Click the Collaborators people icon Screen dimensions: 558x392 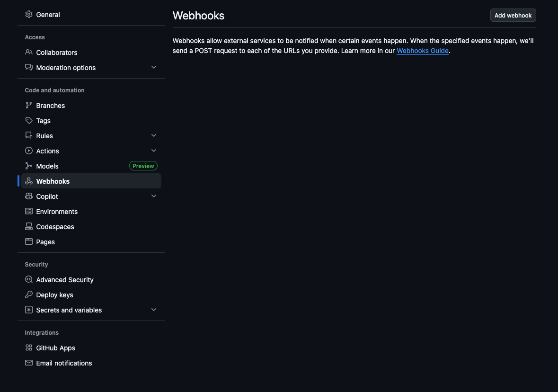tap(29, 53)
